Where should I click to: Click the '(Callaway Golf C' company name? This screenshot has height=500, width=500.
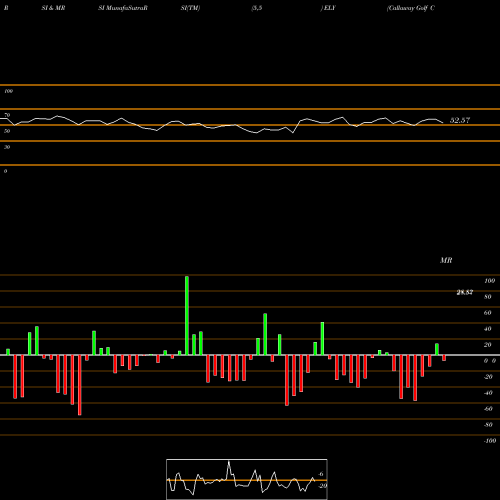click(x=411, y=8)
